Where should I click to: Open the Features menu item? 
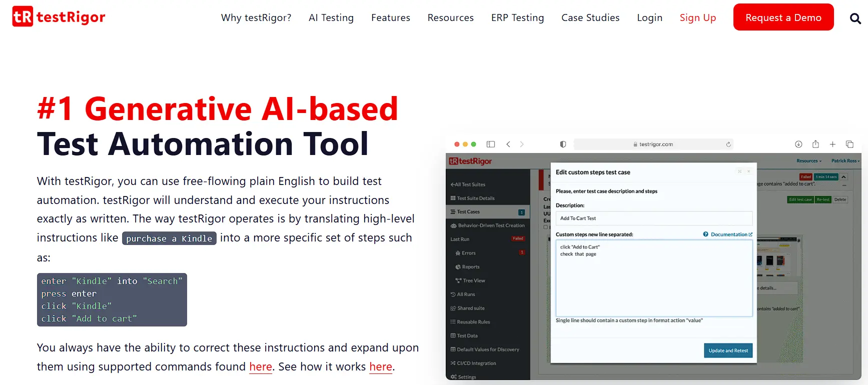(x=390, y=17)
